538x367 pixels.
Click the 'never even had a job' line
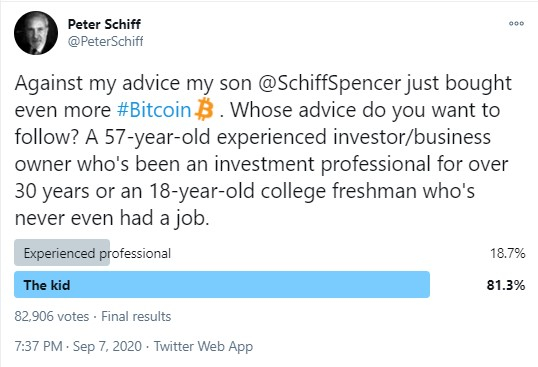[x=112, y=218]
